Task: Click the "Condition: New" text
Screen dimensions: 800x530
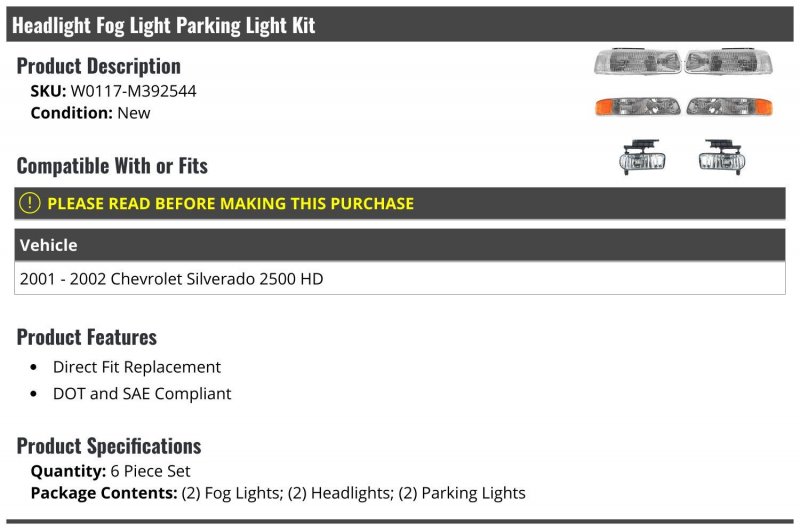Action: point(90,113)
